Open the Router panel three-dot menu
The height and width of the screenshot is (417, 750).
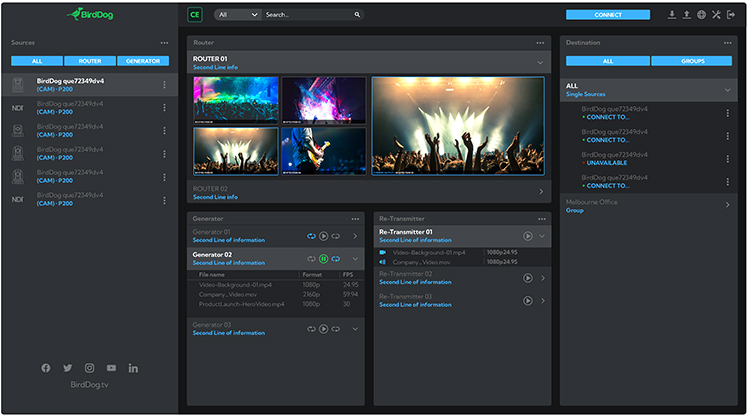[540, 43]
